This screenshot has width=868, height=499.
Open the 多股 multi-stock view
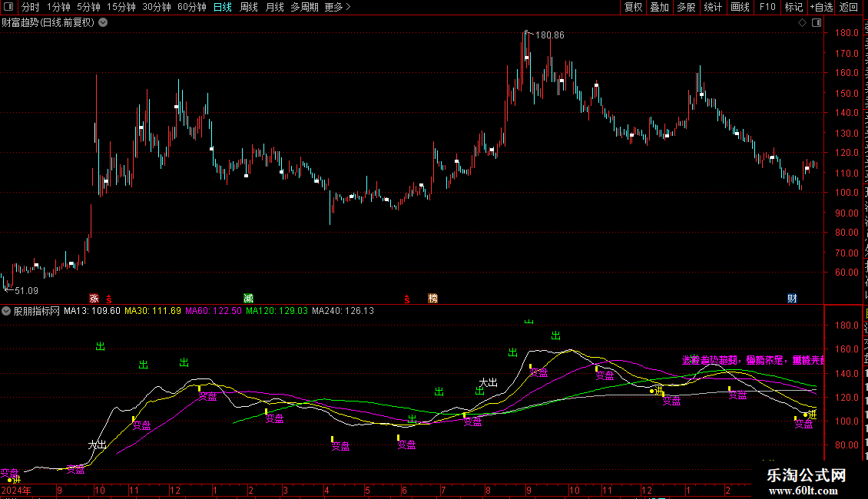tap(687, 7)
